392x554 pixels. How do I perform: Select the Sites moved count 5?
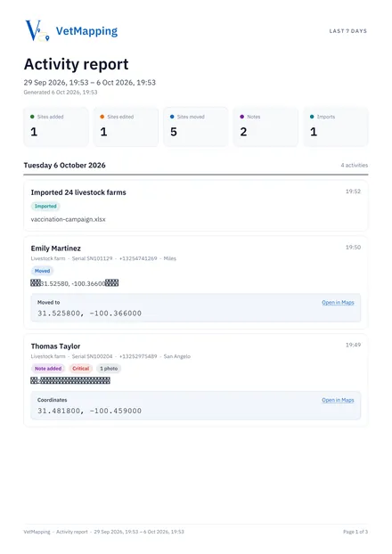click(174, 132)
